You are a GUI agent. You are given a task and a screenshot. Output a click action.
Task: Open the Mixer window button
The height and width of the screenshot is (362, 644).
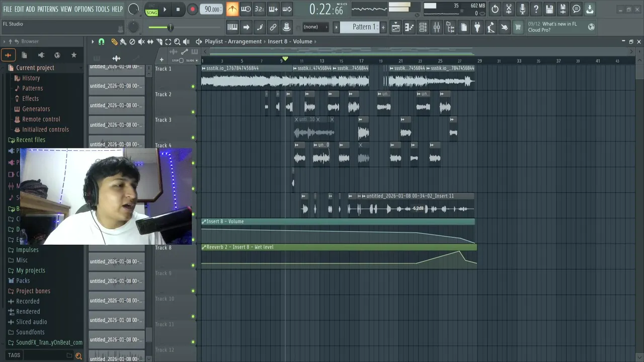437,28
